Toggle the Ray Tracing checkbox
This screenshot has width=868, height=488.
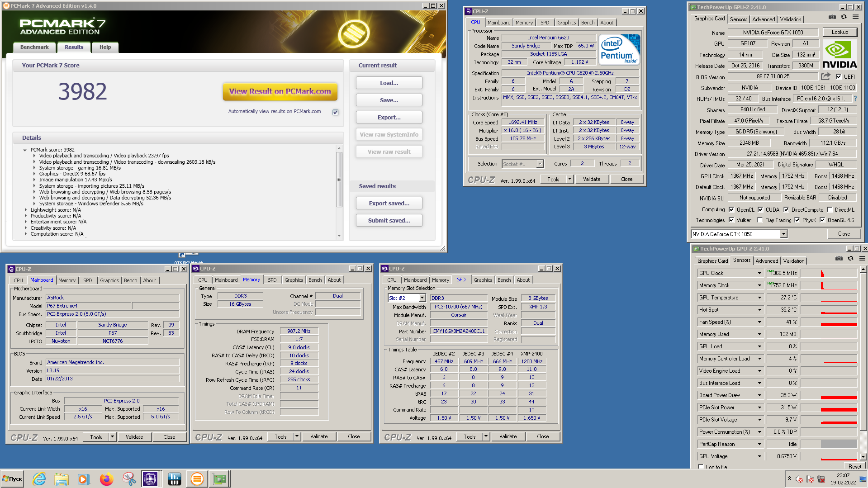760,220
